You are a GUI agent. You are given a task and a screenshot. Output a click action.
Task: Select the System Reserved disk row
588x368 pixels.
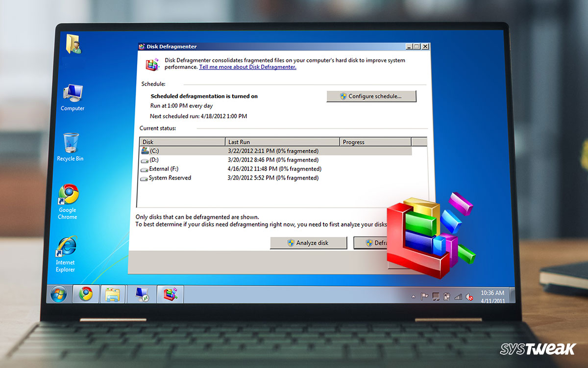170,178
